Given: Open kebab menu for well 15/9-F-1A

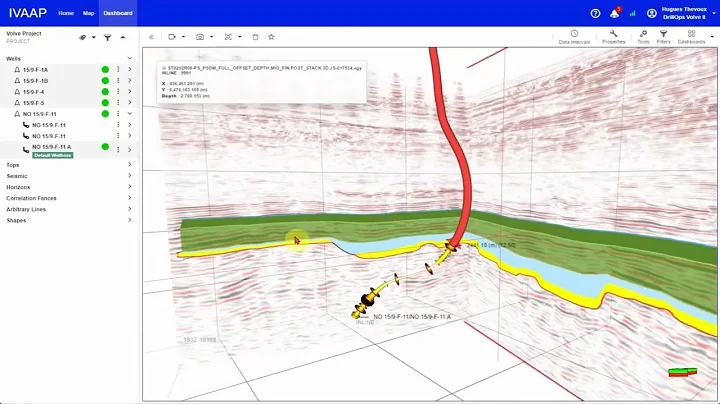Looking at the screenshot, I should (x=118, y=69).
